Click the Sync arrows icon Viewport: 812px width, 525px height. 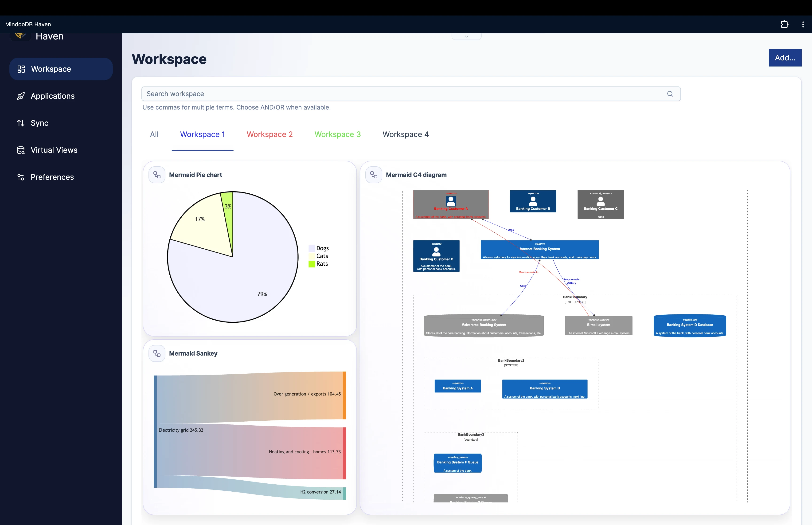pos(21,123)
